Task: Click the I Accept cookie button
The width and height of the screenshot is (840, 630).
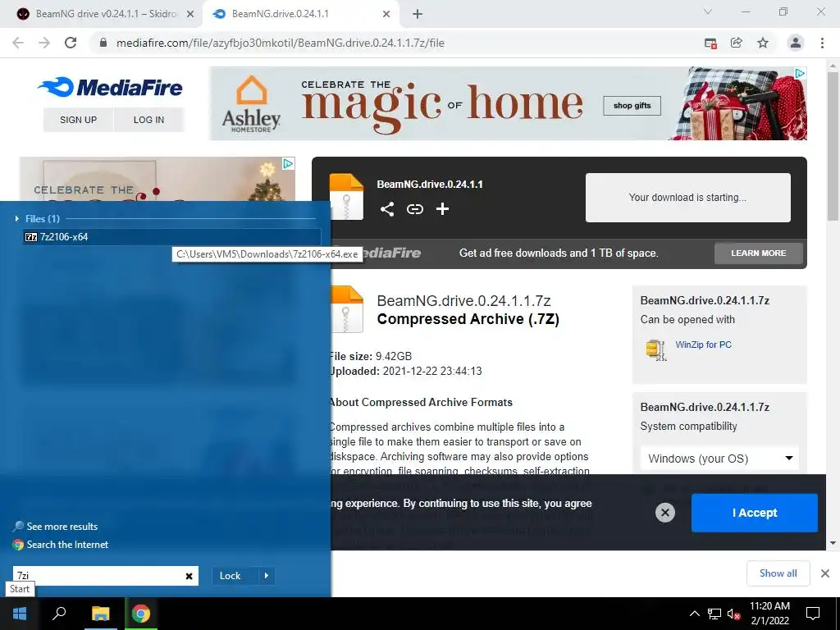Action: point(755,513)
